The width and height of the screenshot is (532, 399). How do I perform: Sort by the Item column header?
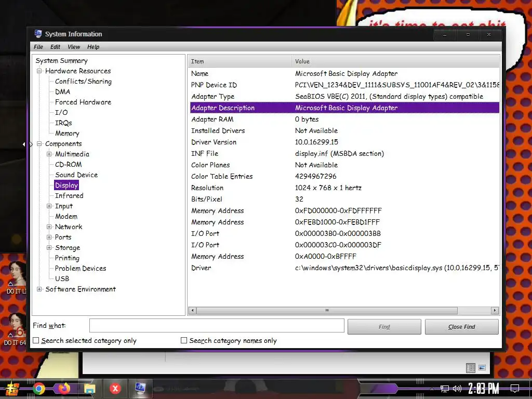[x=240, y=61]
